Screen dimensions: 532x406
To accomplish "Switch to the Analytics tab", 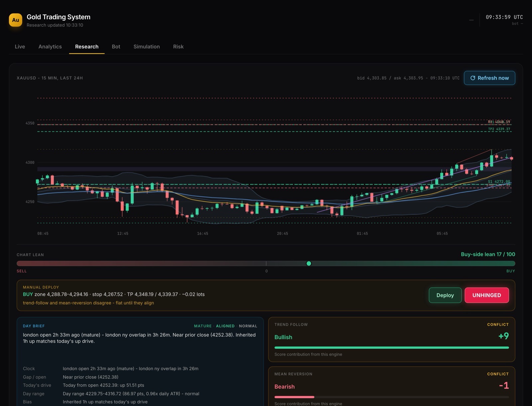I will coord(50,47).
